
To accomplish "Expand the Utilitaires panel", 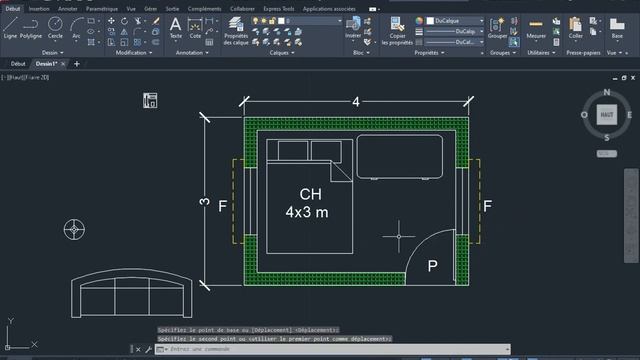I will 553,53.
